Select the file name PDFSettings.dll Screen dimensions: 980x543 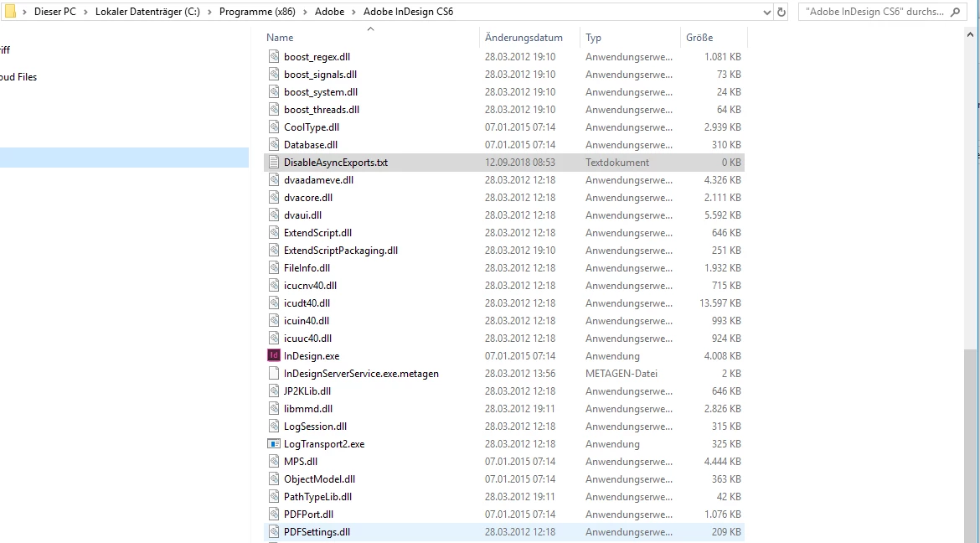(317, 532)
